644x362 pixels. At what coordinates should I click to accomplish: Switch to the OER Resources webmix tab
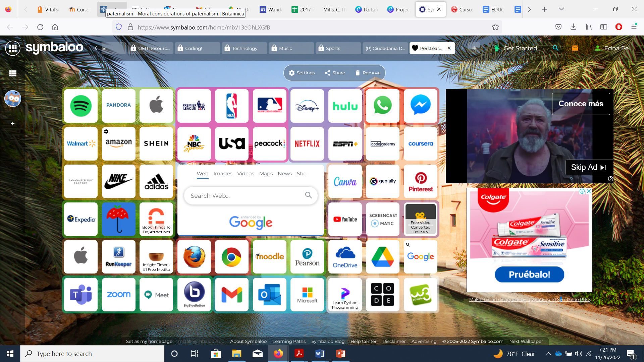(150, 48)
